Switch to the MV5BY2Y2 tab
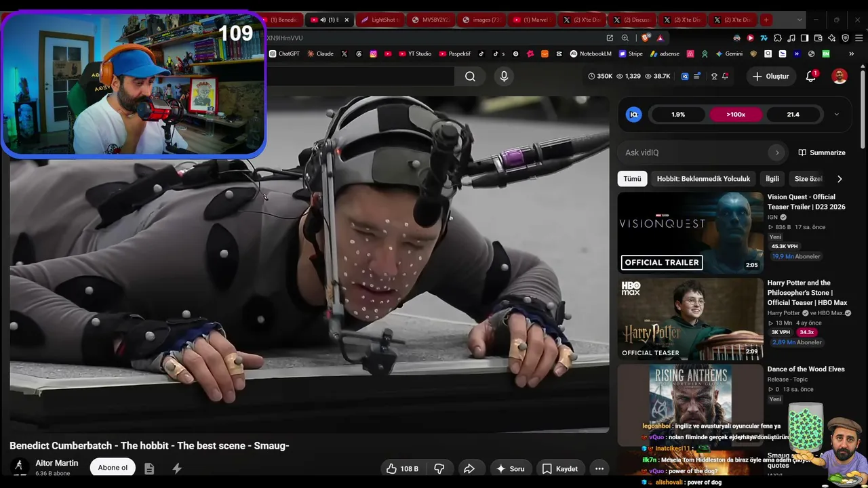This screenshot has height=488, width=868. point(432,20)
